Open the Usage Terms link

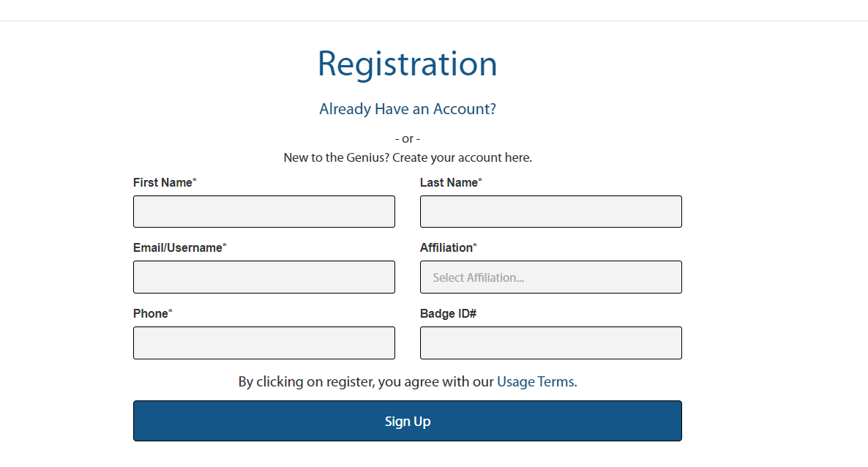pos(535,381)
